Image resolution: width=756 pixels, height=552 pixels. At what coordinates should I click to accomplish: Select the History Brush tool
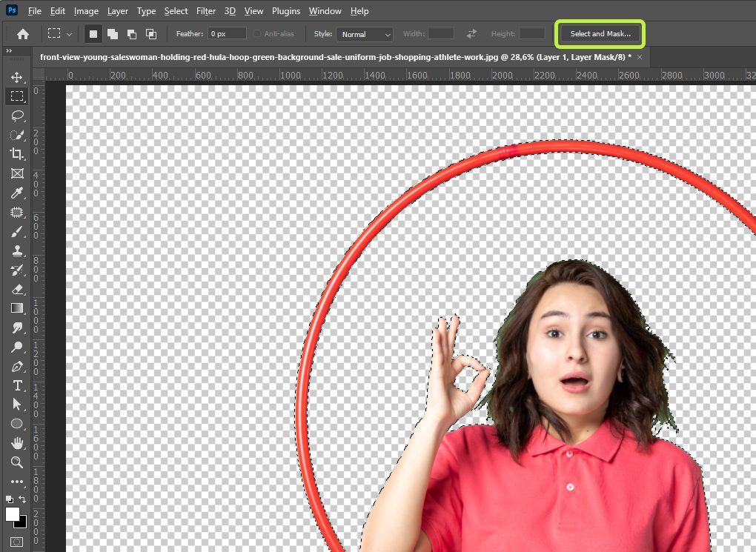pos(17,270)
